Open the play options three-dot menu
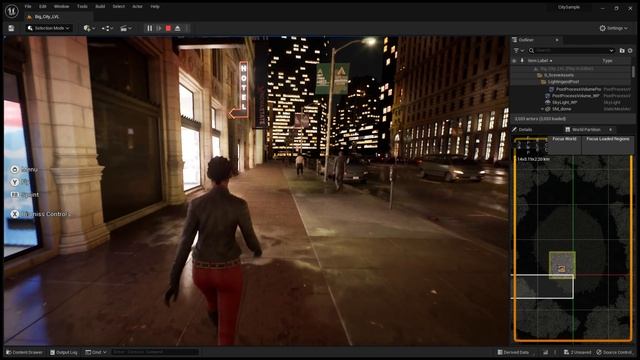This screenshot has width=640, height=360. [187, 28]
